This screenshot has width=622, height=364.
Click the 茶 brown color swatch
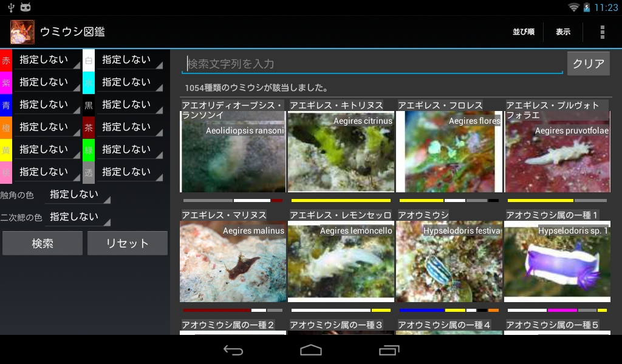89,127
